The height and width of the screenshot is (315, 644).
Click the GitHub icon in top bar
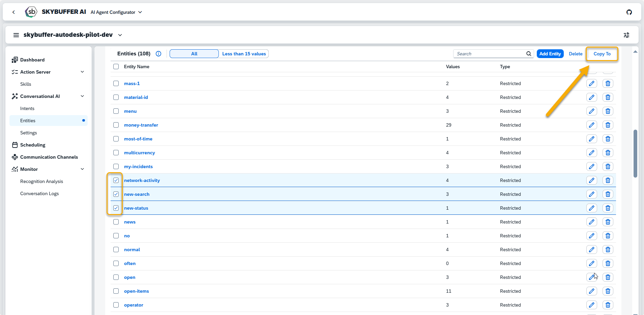(x=629, y=12)
